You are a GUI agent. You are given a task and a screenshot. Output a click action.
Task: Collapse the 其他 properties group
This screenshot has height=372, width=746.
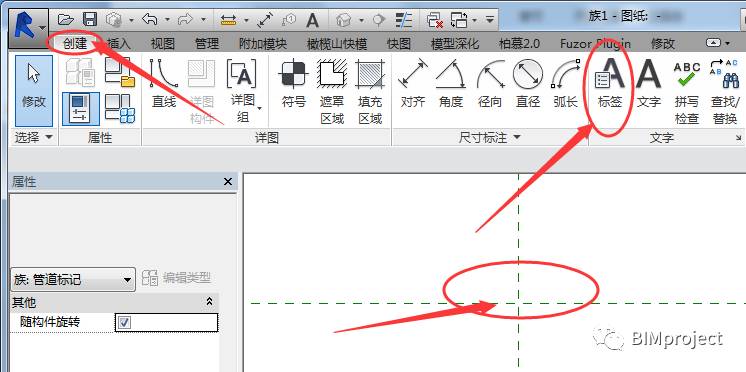pyautogui.click(x=209, y=302)
